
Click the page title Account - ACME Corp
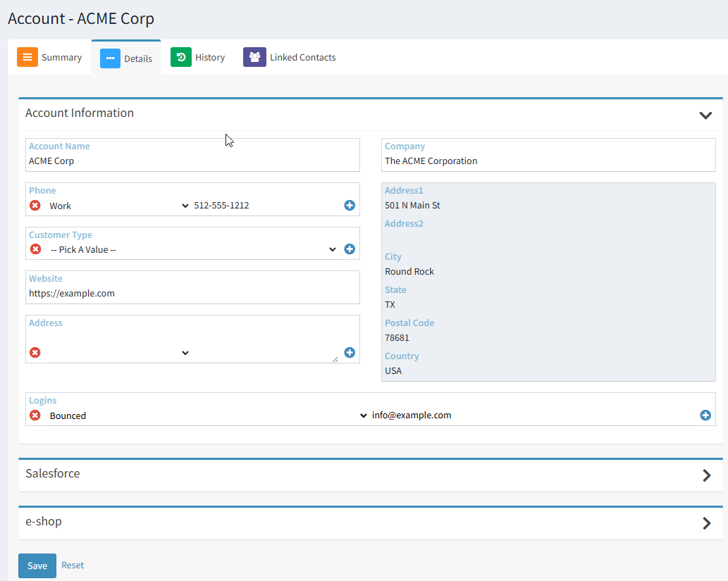[81, 18]
